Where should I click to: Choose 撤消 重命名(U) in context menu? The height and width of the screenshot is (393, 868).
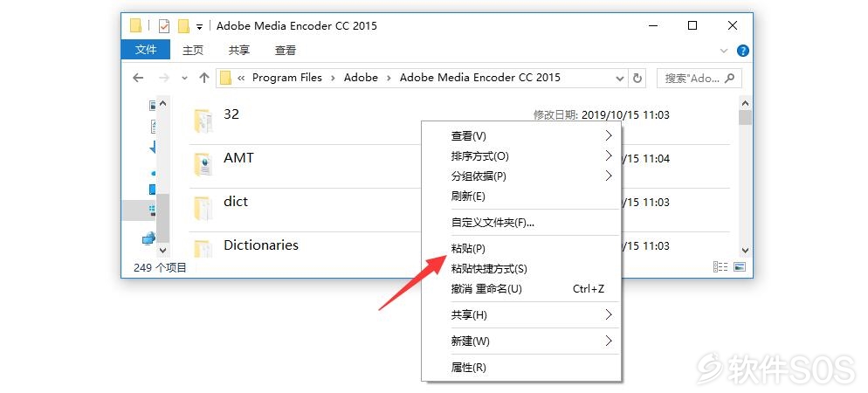tap(521, 289)
